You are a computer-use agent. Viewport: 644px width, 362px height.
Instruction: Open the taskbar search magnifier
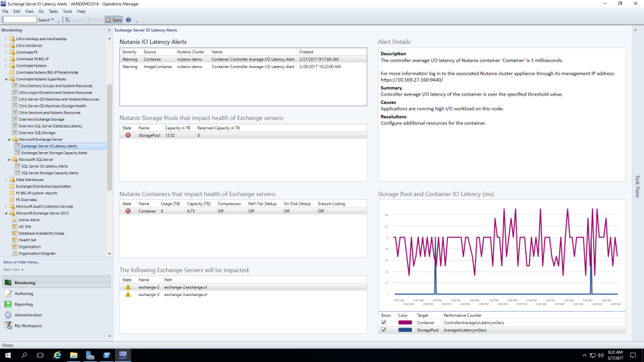[25, 355]
